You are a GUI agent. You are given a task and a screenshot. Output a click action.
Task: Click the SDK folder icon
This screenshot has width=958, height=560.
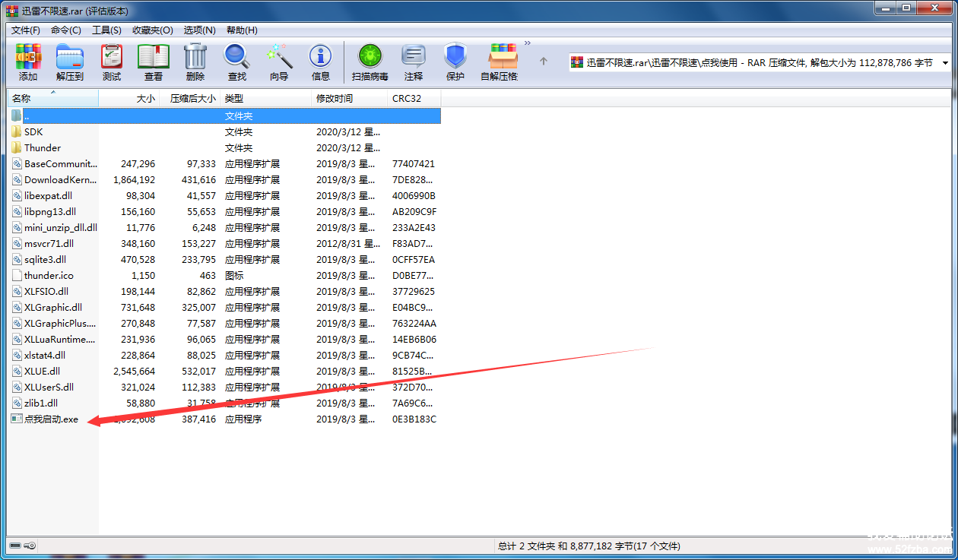tap(17, 131)
